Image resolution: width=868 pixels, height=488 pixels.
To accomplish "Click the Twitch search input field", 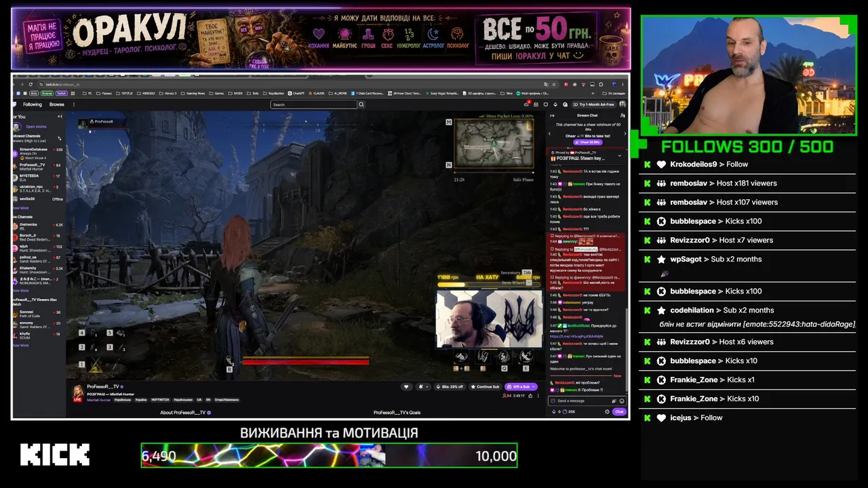I will [x=313, y=104].
